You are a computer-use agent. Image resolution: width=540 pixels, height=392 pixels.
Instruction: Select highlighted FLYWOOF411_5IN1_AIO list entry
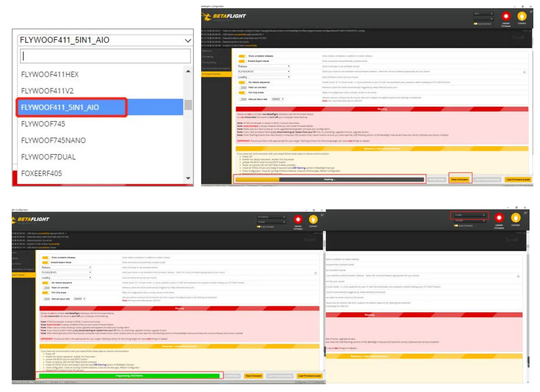(x=100, y=107)
